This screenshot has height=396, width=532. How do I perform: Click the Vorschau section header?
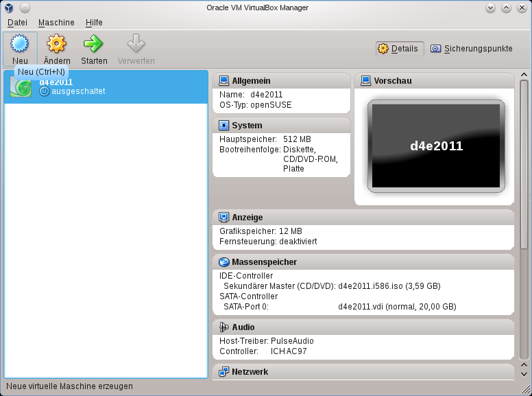(393, 81)
